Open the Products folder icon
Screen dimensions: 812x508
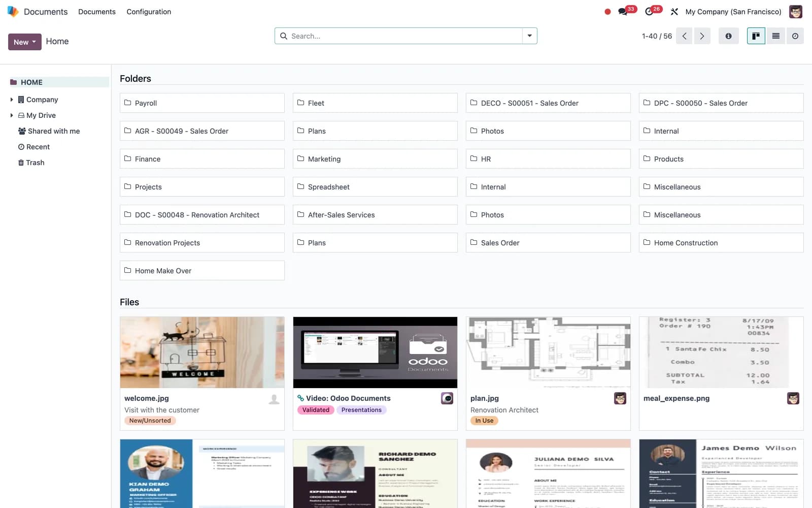tap(647, 158)
